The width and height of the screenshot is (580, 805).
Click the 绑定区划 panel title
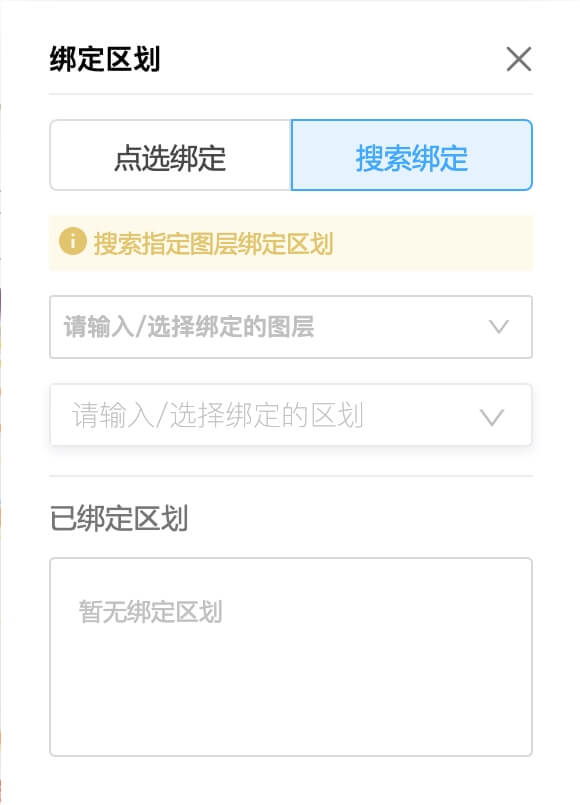(105, 59)
